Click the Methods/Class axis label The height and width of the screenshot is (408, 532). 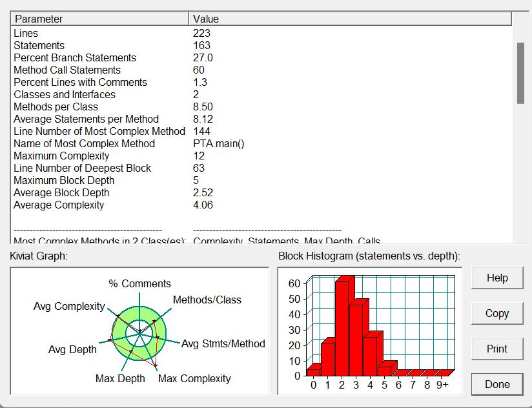tap(207, 300)
